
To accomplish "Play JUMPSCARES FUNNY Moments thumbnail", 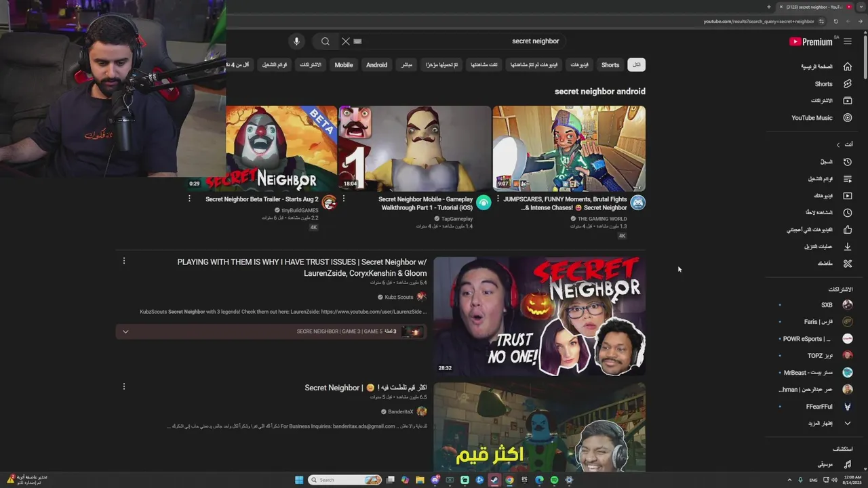I will [x=569, y=148].
